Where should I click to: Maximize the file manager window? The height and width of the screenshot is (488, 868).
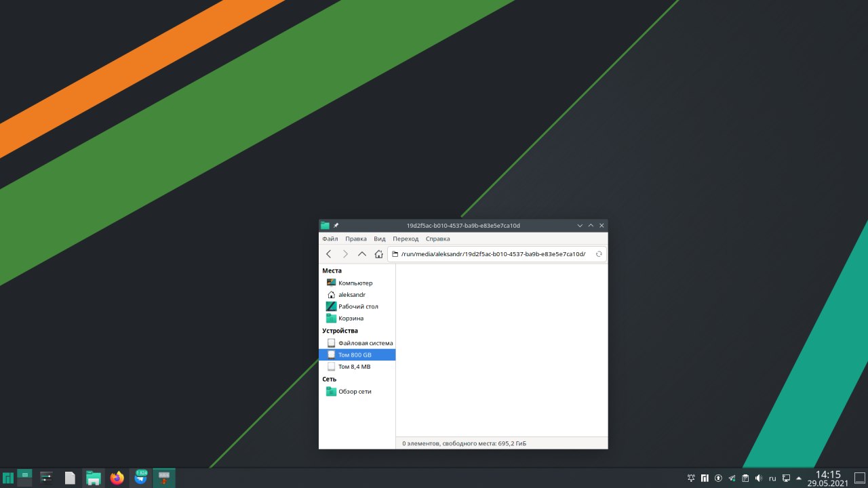591,226
